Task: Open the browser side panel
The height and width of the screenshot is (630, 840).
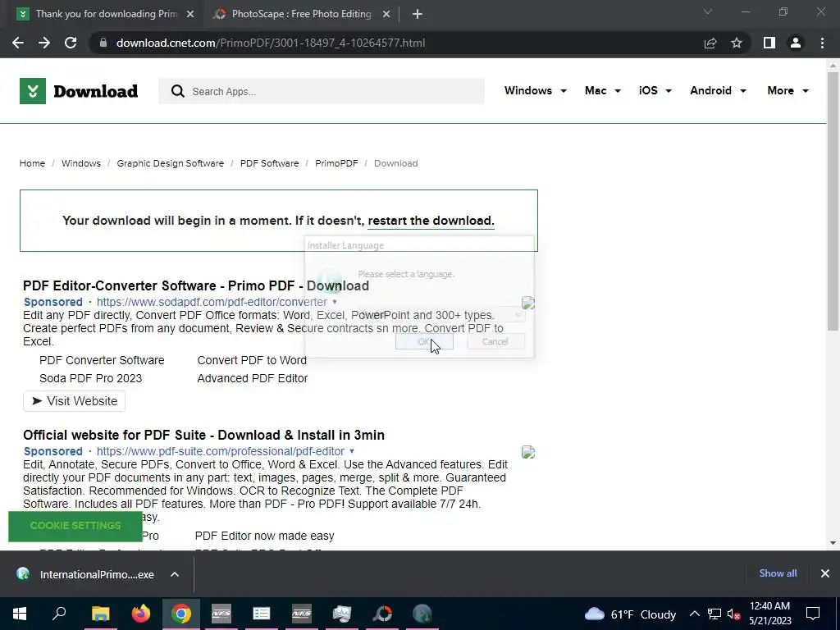Action: pyautogui.click(x=769, y=43)
